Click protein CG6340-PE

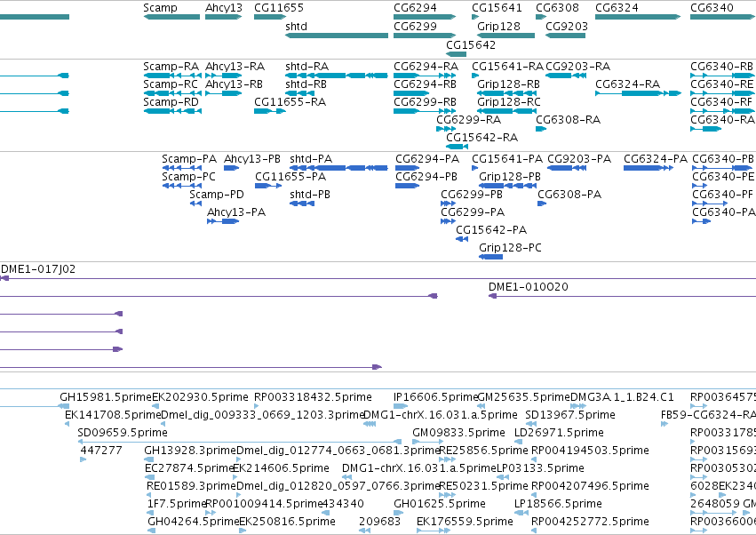pos(723,177)
